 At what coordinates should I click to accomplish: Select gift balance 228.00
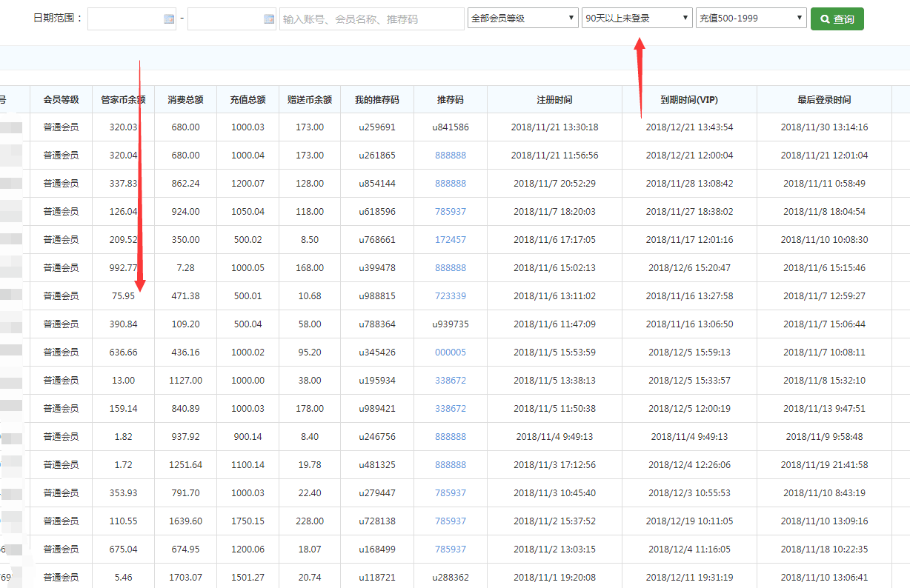coord(310,521)
